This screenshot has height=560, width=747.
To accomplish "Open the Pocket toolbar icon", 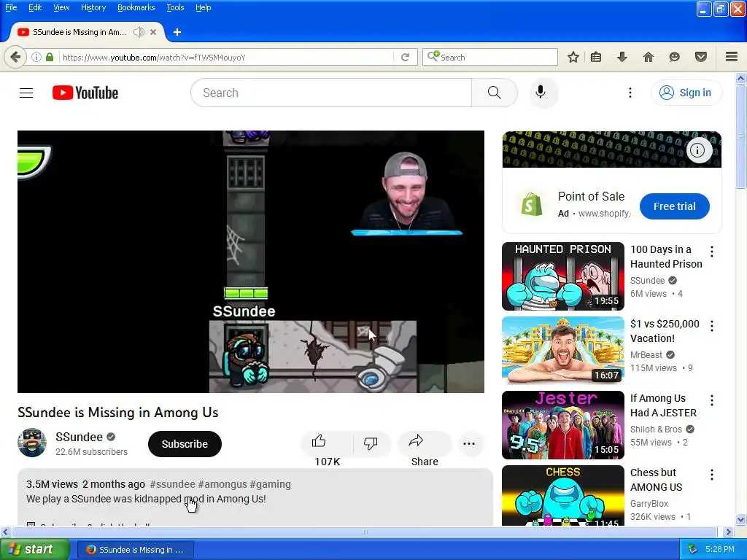I will click(700, 57).
